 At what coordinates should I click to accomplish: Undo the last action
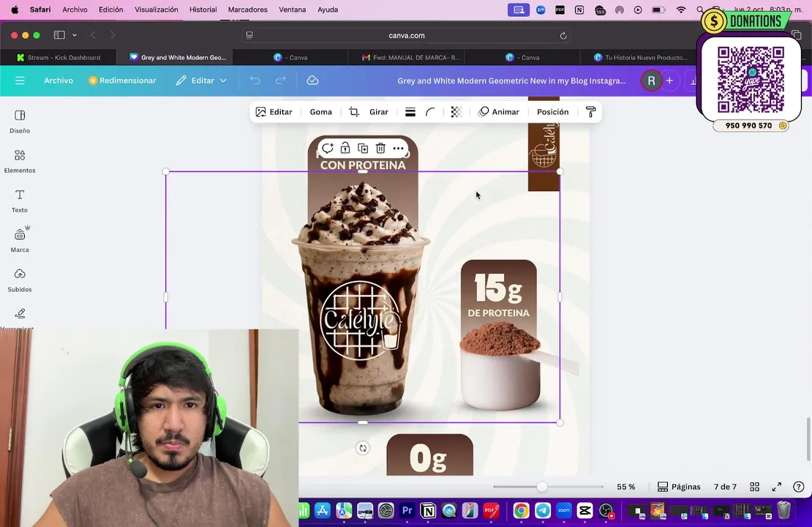coord(255,81)
